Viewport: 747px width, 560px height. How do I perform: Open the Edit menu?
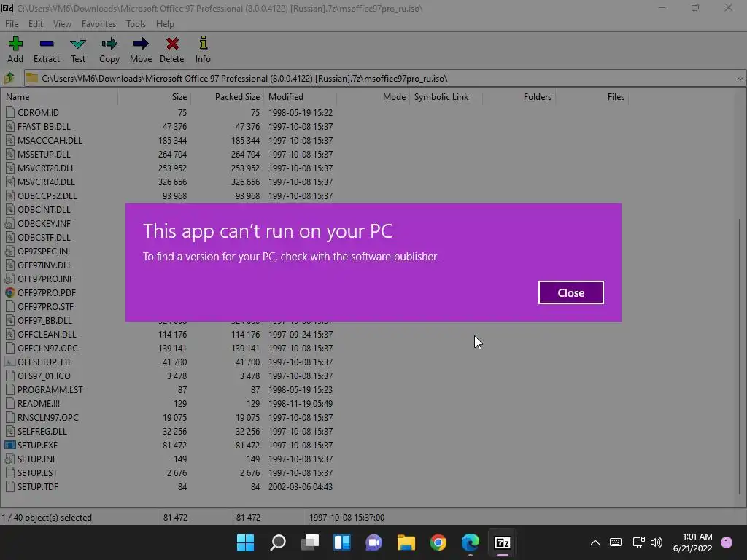[x=36, y=24]
